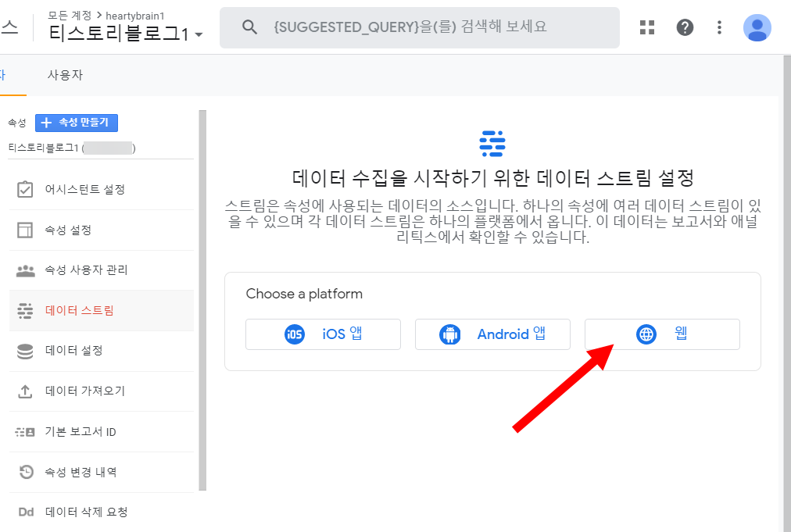791x532 pixels.
Task: Open 어시스턴트 설정 menu item
Action: pyautogui.click(x=102, y=190)
